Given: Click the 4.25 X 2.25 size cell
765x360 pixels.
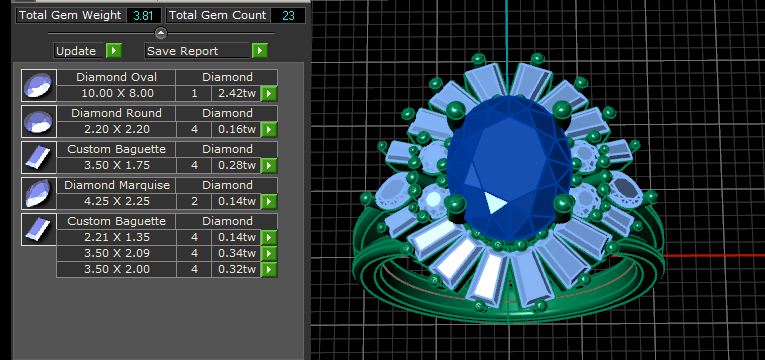Looking at the screenshot, I should click(x=116, y=201).
